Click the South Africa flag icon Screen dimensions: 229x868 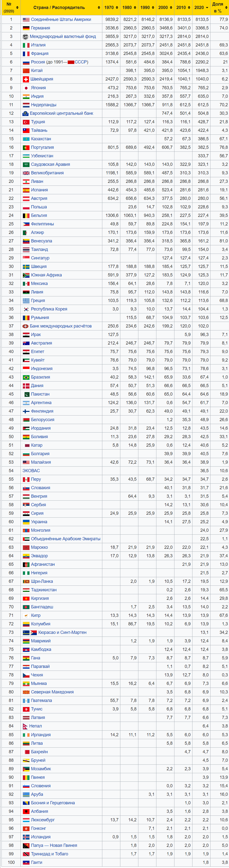[x=26, y=275]
